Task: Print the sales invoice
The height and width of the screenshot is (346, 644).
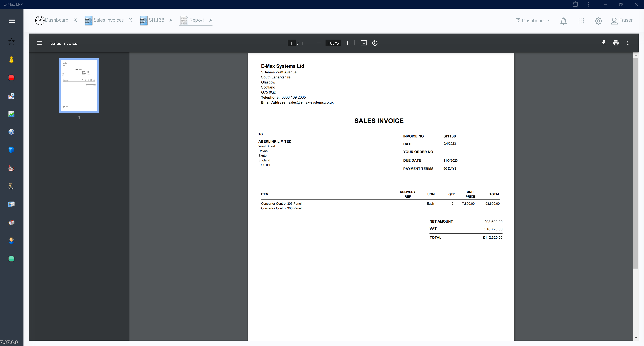Action: tap(616, 43)
